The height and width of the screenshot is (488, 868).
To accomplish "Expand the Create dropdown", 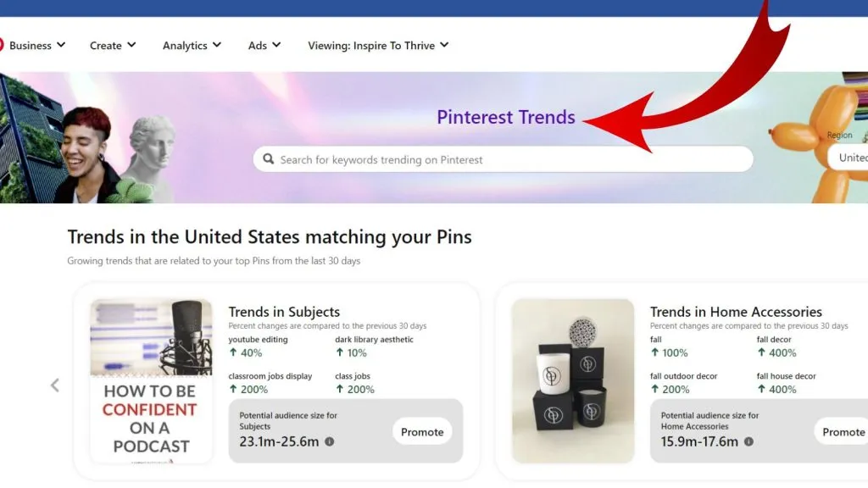I will [113, 46].
